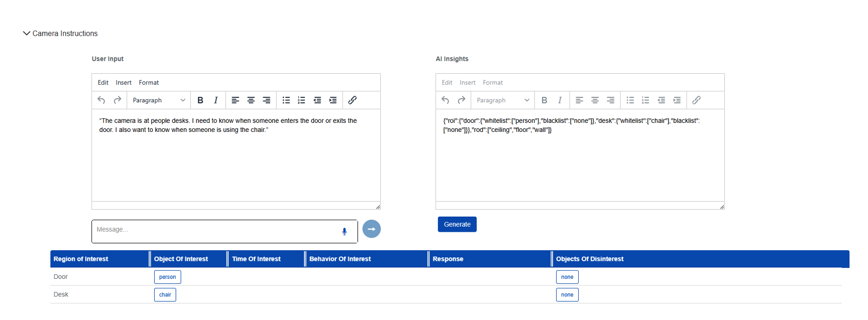Insert link in User Input editor
This screenshot has width=868, height=320.
pos(353,100)
